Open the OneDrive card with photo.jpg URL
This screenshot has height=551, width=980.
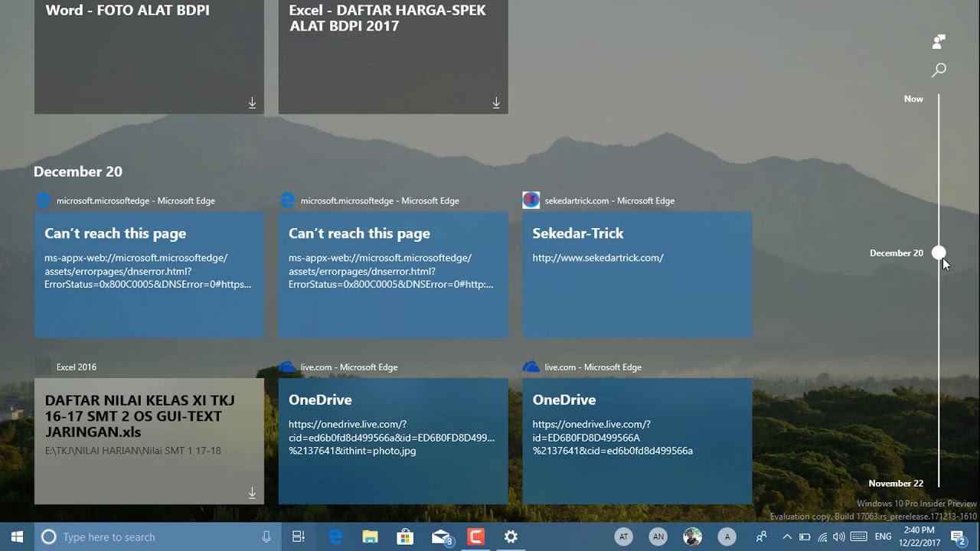393,441
